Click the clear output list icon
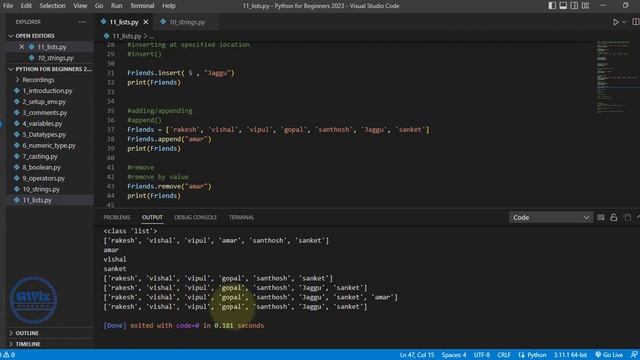640x360 pixels. (x=601, y=218)
